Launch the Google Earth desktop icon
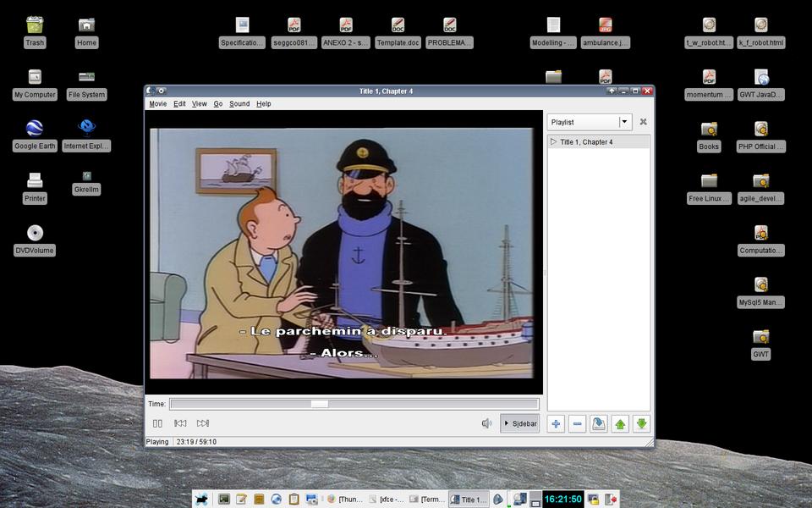The width and height of the screenshot is (812, 508). pyautogui.click(x=35, y=135)
